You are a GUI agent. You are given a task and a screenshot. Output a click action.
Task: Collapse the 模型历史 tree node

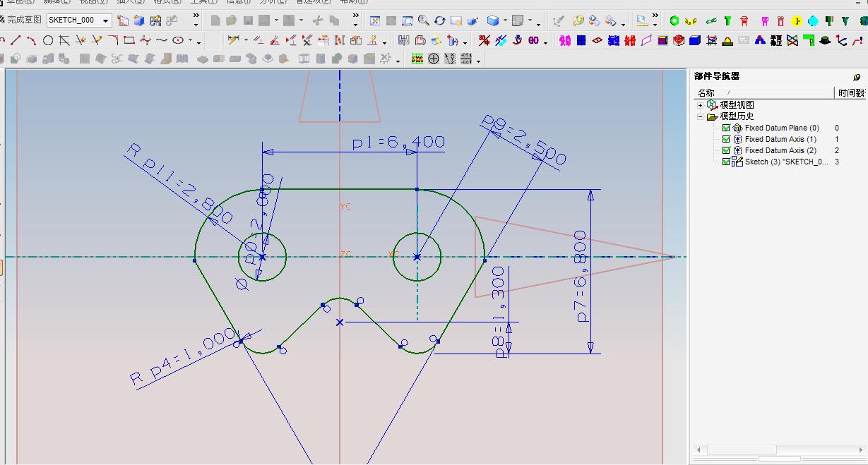701,116
